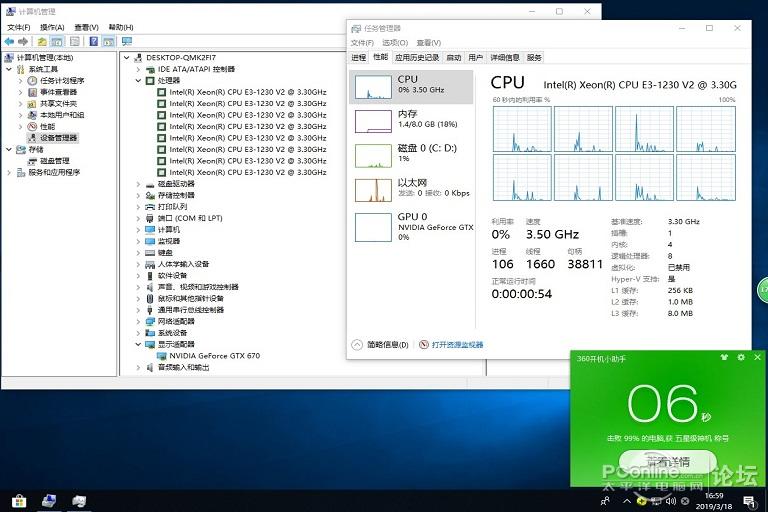This screenshot has width=768, height=512.
Task: Switch to the 服务 tab in Task Manager
Action: (534, 57)
